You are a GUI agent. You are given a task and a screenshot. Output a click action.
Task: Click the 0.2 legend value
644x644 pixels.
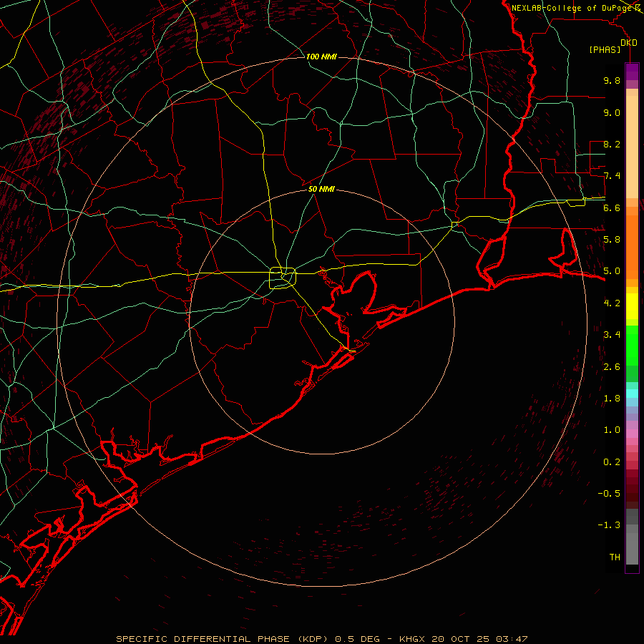pyautogui.click(x=612, y=462)
